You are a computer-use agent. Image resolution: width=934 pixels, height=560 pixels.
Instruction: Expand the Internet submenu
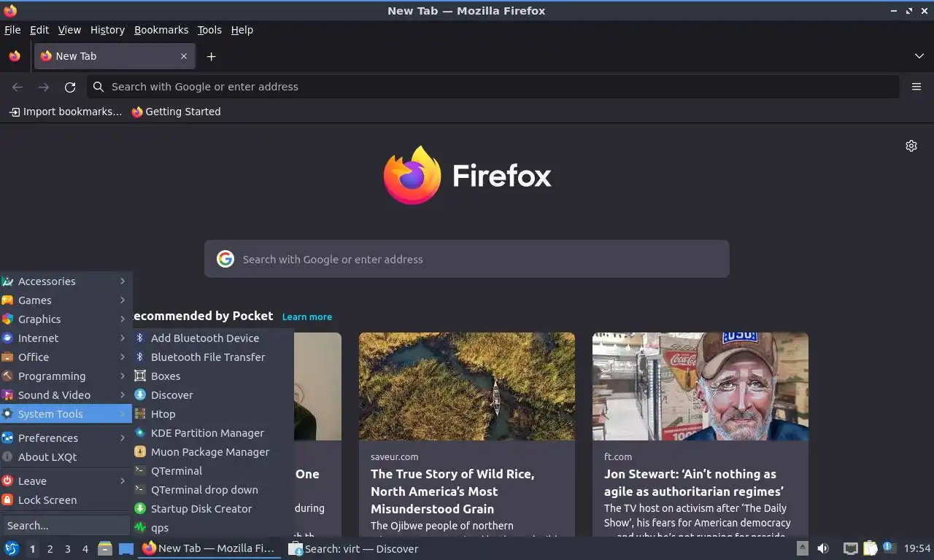click(x=66, y=338)
